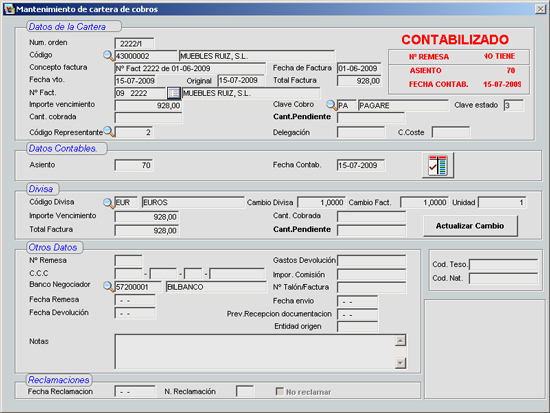Click the invoice list icon beside Nº Fact.
This screenshot has height=413, width=550.
[174, 93]
